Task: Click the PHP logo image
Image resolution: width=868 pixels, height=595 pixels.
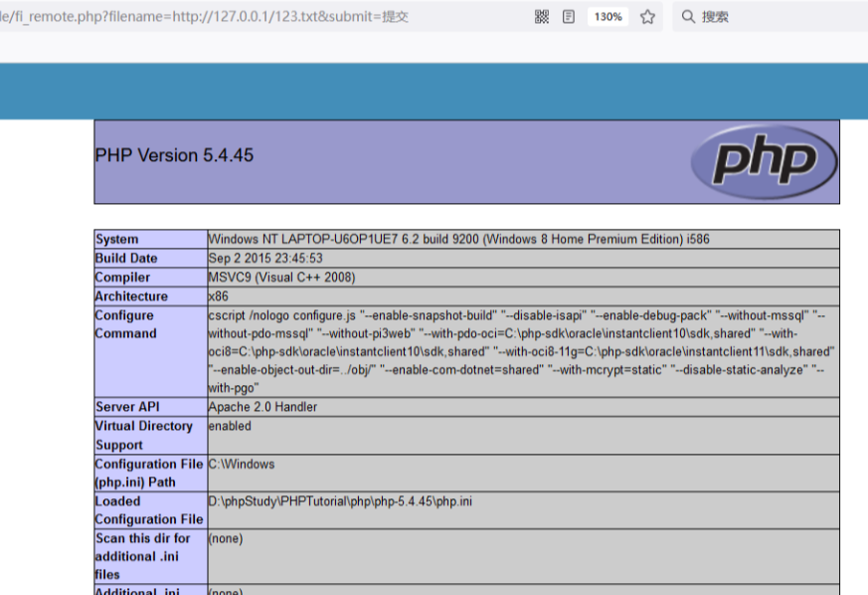Action: tap(764, 162)
